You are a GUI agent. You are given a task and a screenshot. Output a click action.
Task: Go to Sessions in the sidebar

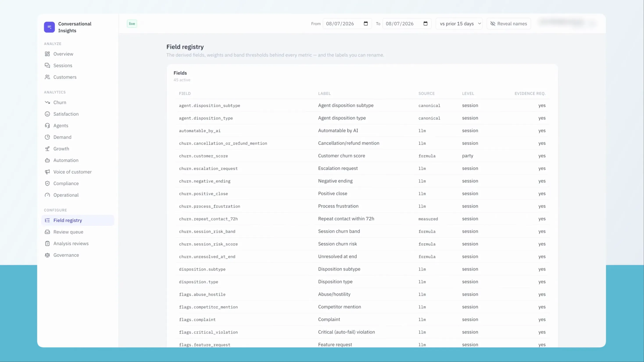78,66
